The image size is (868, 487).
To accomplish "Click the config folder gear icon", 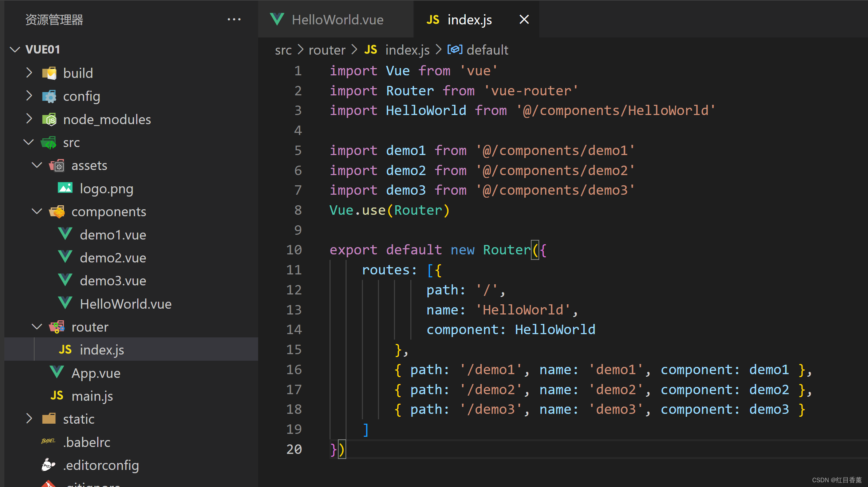I will coord(49,96).
